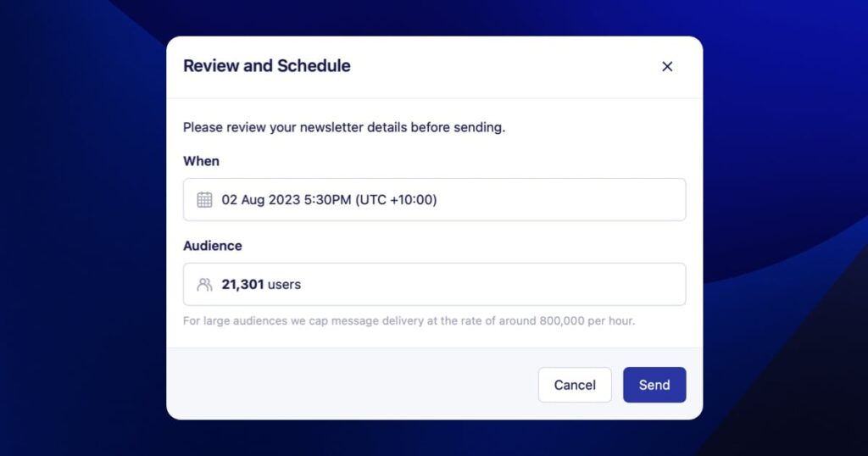Close the Review and Schedule dialog
868x456 pixels.
[x=667, y=66]
